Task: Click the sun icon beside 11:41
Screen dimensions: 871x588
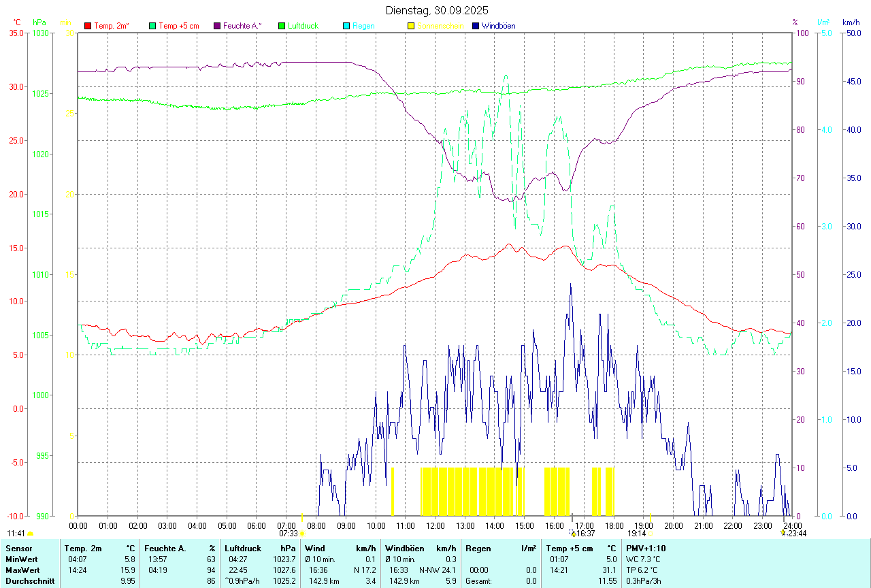Action: (x=31, y=534)
